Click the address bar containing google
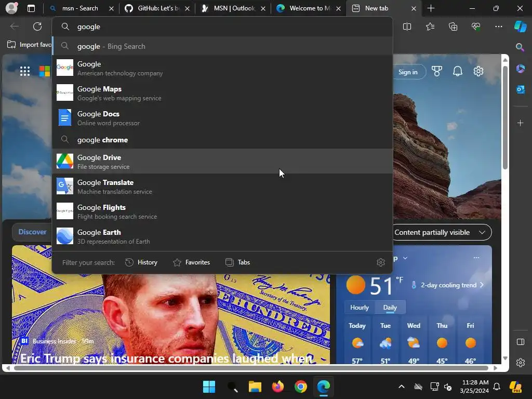The height and width of the screenshot is (399, 532). click(x=222, y=26)
